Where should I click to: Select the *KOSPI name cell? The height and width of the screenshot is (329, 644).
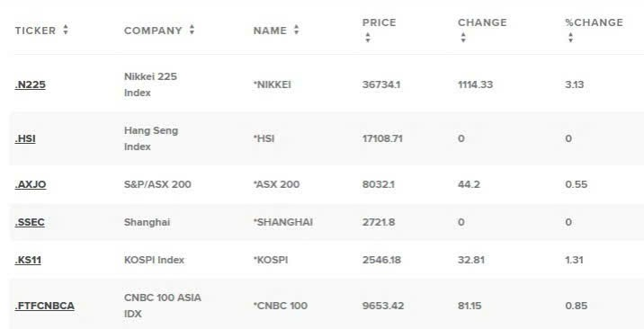click(271, 260)
